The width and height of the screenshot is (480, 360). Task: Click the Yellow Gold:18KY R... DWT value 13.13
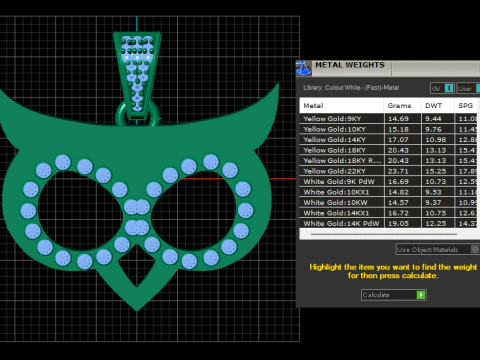pos(438,161)
